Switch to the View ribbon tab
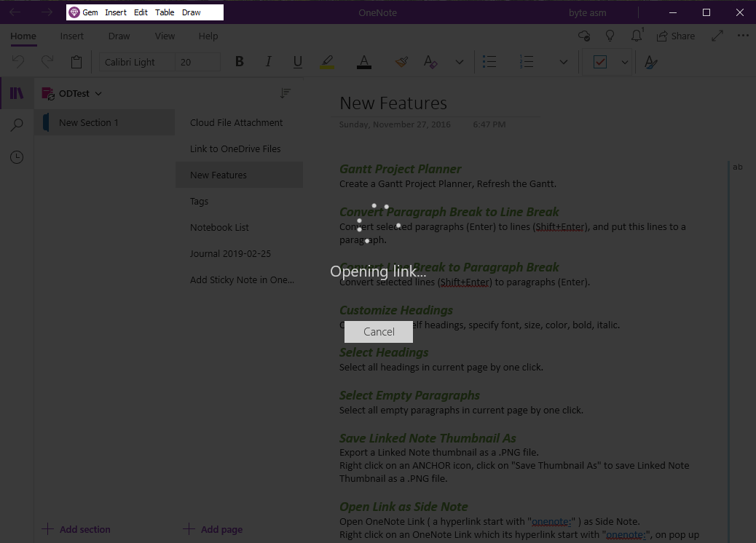The height and width of the screenshot is (543, 756). (165, 36)
